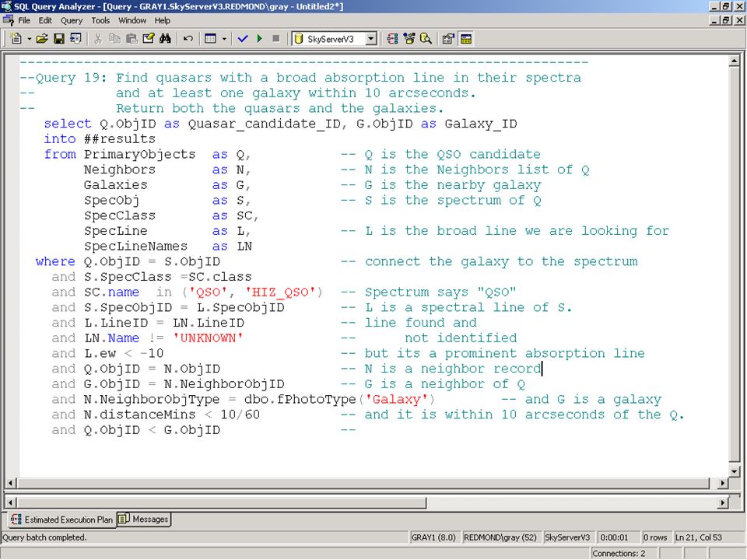The width and height of the screenshot is (747, 560).
Task: Click '--Query 19:' comment header text
Action: (x=64, y=78)
